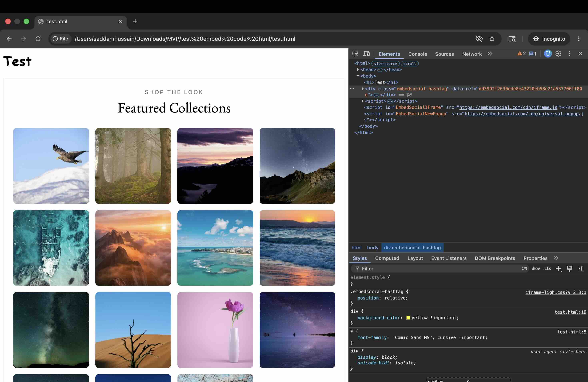
Task: Click the Incognito profile button
Action: point(549,39)
